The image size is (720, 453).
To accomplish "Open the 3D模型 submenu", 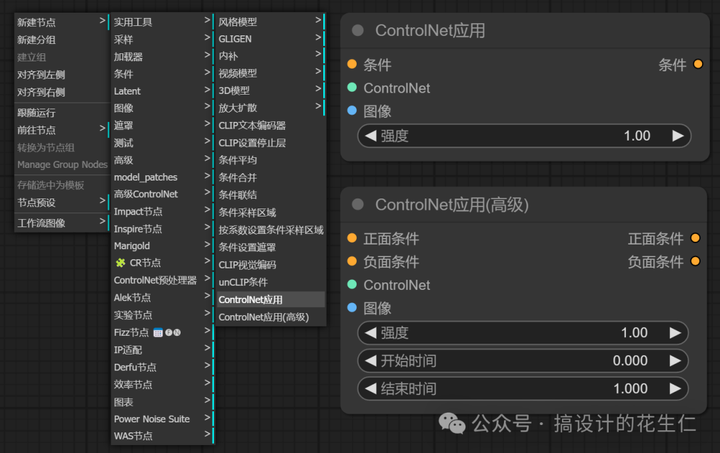I will tap(270, 90).
